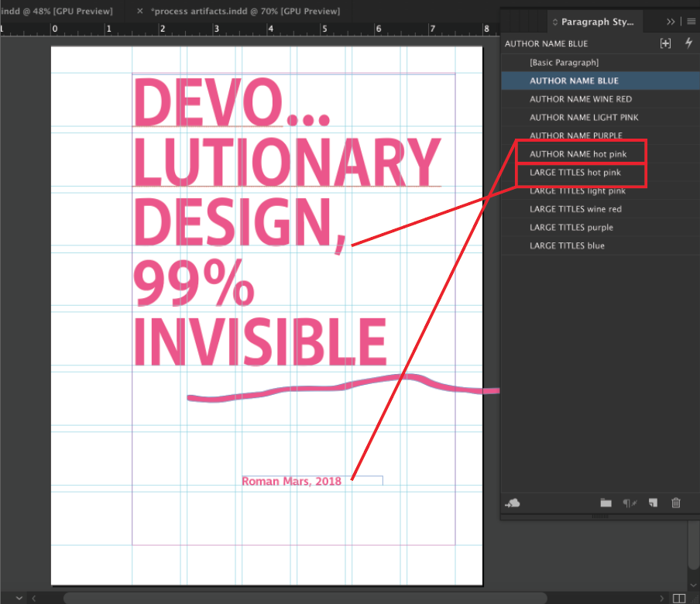Switch to process artifacts.indd document tab
The width and height of the screenshot is (700, 604).
pos(245,11)
